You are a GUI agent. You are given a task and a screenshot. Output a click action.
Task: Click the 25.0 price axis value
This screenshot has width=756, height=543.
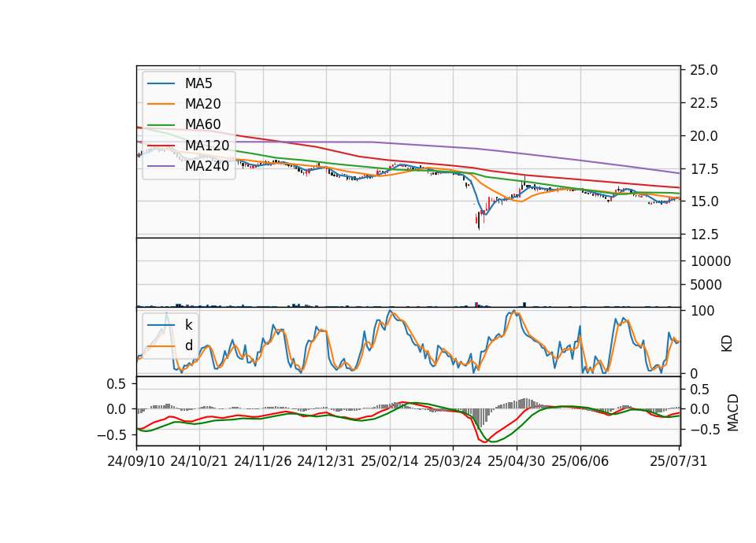704,70
